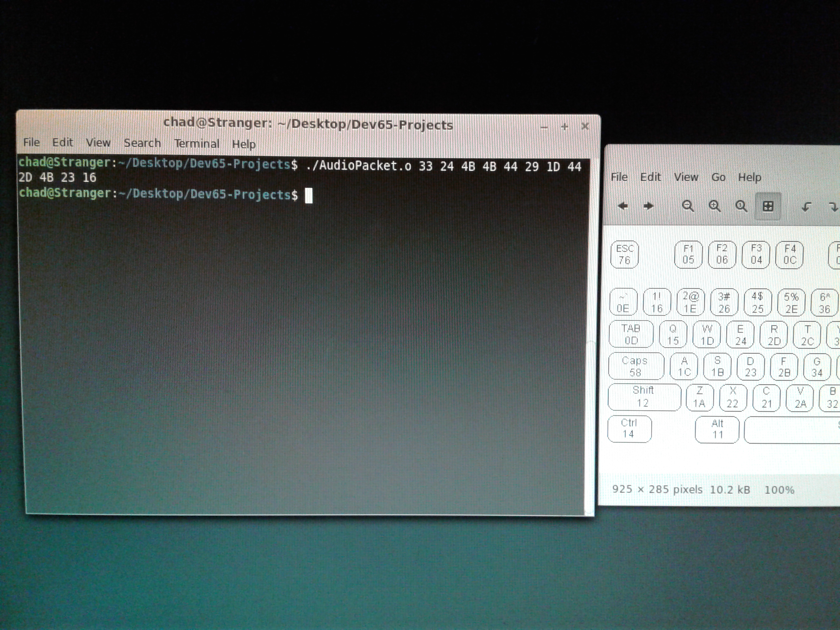The image size is (840, 630).
Task: Go to previous image with back arrow
Action: click(623, 206)
